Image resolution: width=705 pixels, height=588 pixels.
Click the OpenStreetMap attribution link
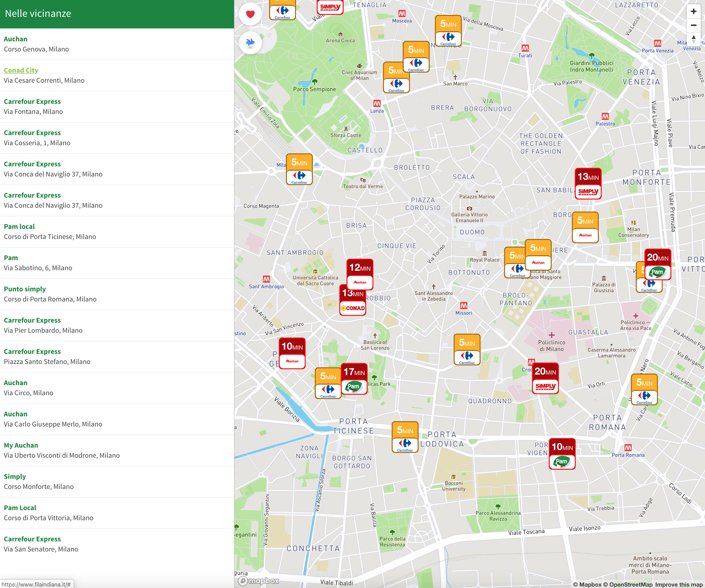(628, 584)
